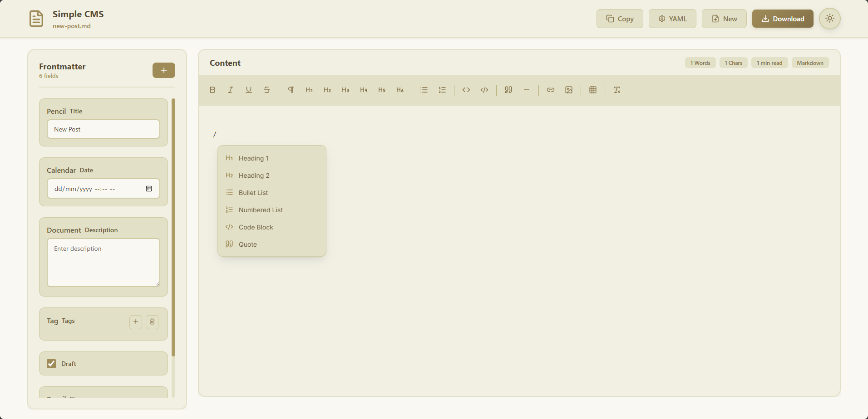Screen dimensions: 868x419
Task: Open the date picker for the Date field
Action: click(149, 188)
